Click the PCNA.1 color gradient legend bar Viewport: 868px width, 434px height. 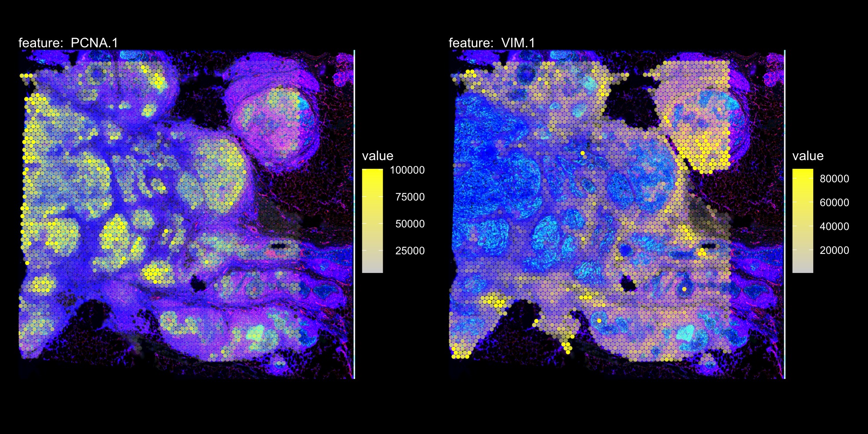(x=372, y=221)
